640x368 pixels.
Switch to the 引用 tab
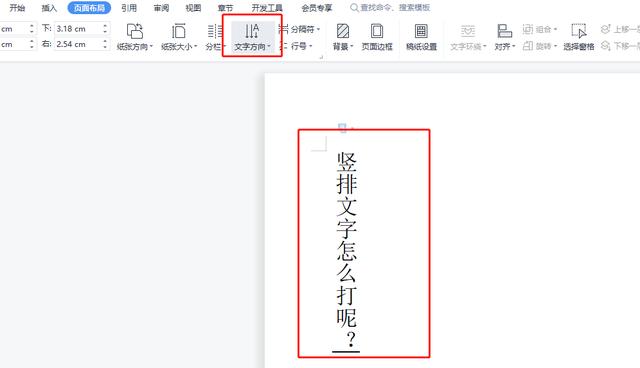pyautogui.click(x=129, y=8)
